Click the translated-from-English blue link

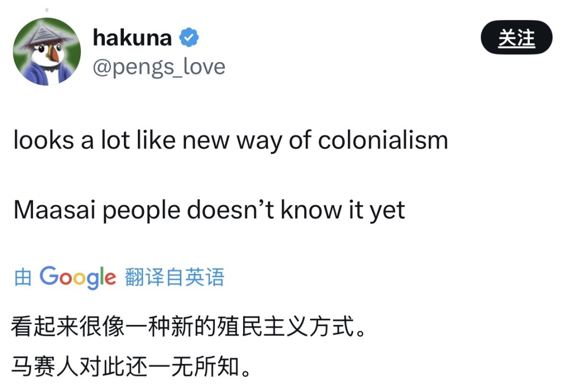point(175,277)
